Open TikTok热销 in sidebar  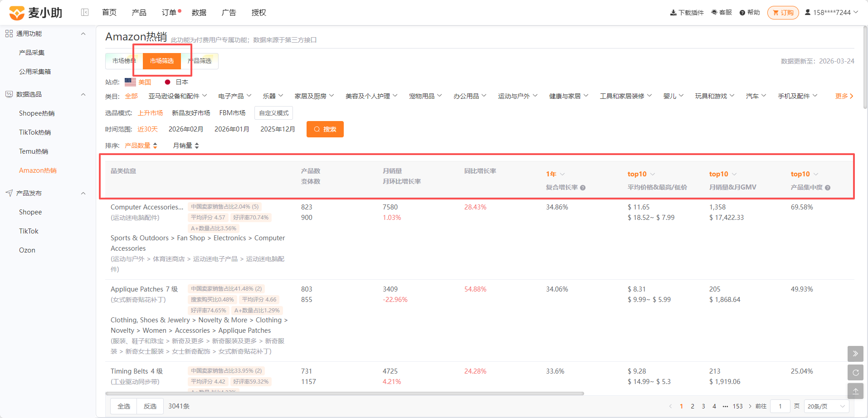coord(35,132)
